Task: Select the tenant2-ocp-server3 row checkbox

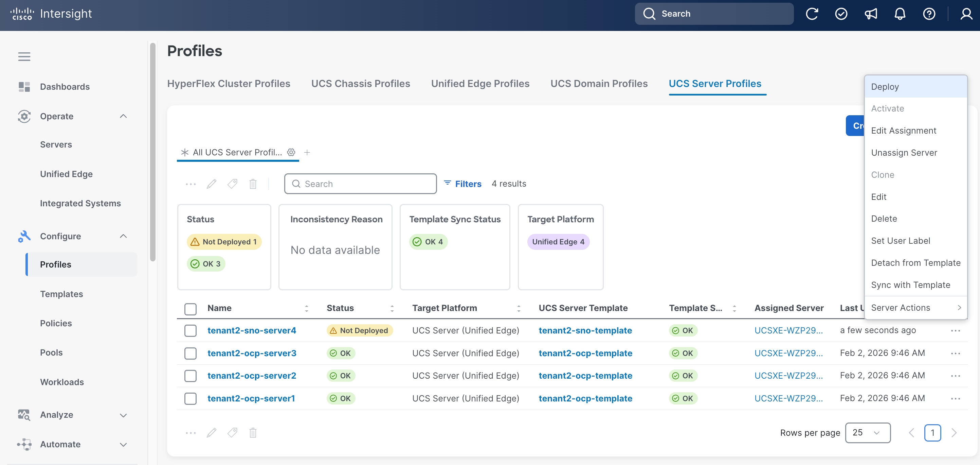Action: pos(190,353)
